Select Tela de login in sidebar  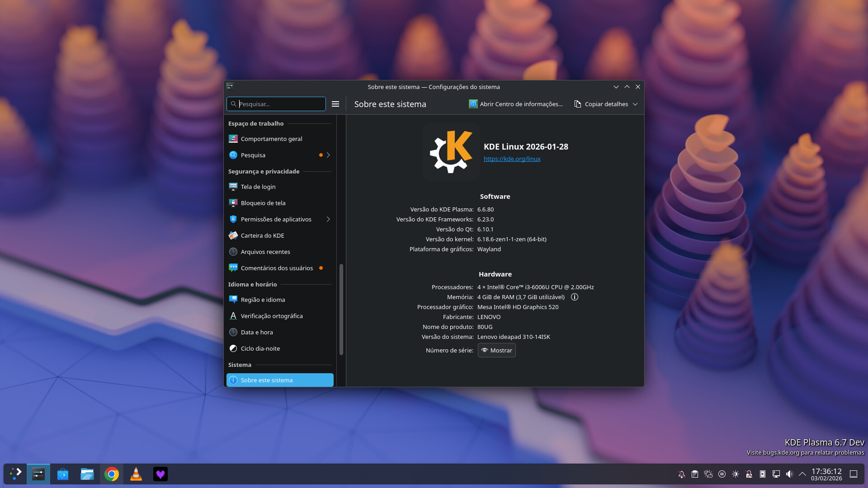coord(258,187)
